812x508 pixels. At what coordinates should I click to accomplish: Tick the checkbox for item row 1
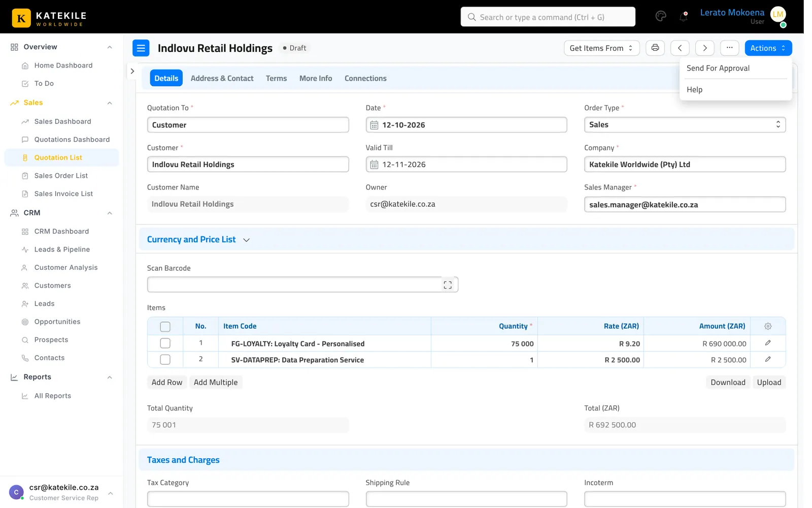(x=165, y=343)
